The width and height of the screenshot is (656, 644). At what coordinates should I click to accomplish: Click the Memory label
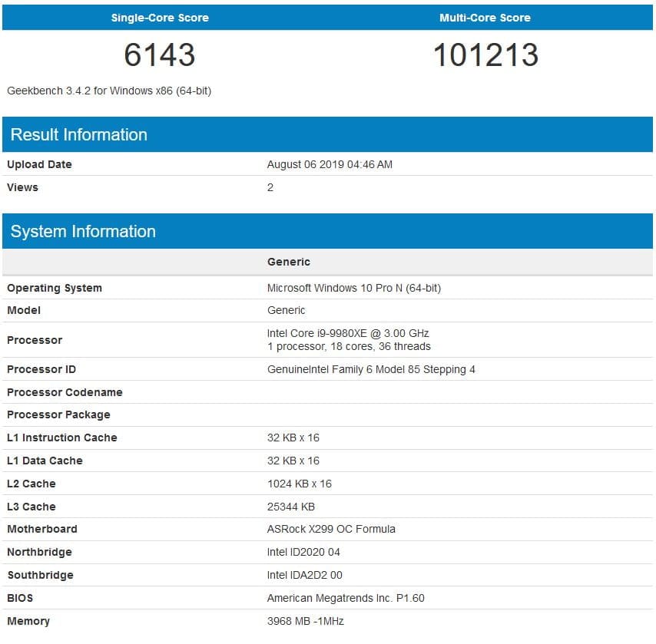pyautogui.click(x=28, y=622)
